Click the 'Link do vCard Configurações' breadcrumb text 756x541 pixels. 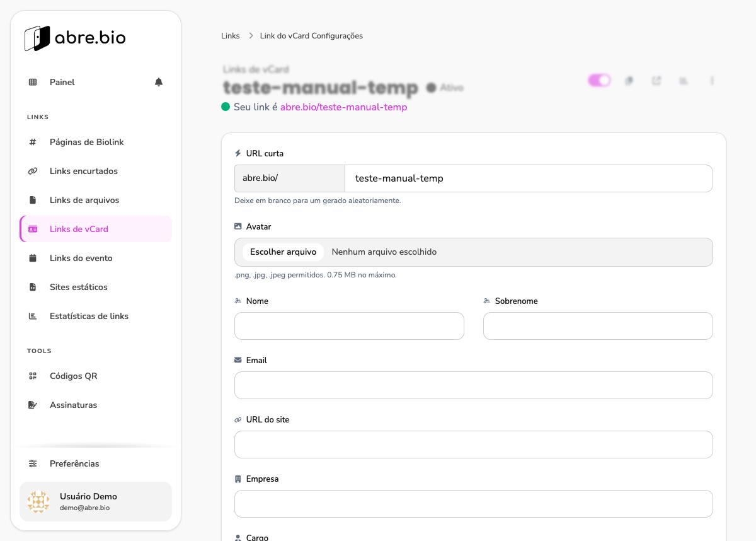pos(311,36)
